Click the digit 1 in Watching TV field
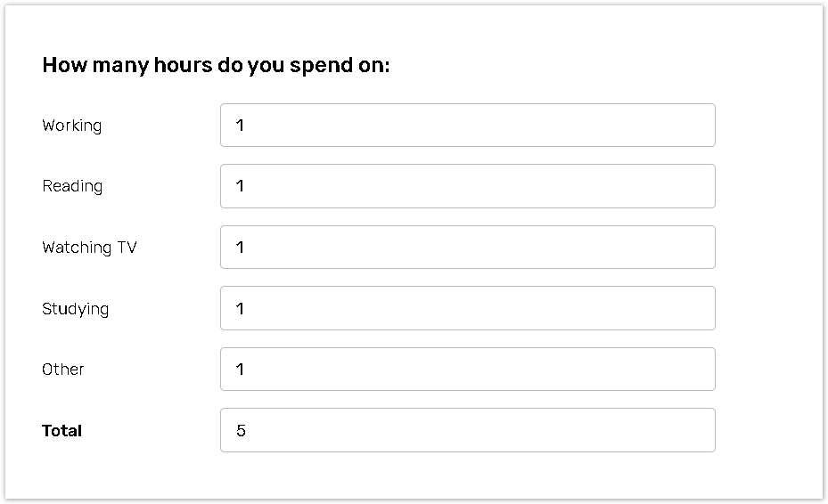The image size is (828, 504). (241, 248)
